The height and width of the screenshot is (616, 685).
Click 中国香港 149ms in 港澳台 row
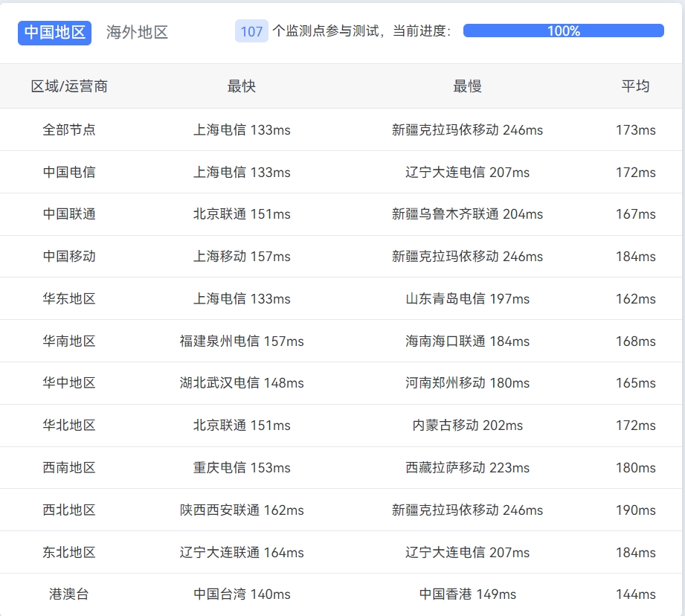point(467,594)
